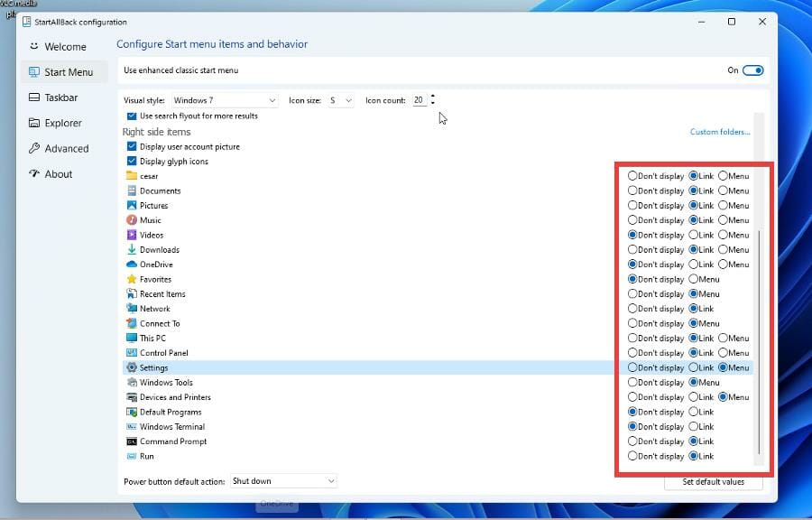
Task: Turn off enhanced classic start menu toggle
Action: (x=752, y=70)
